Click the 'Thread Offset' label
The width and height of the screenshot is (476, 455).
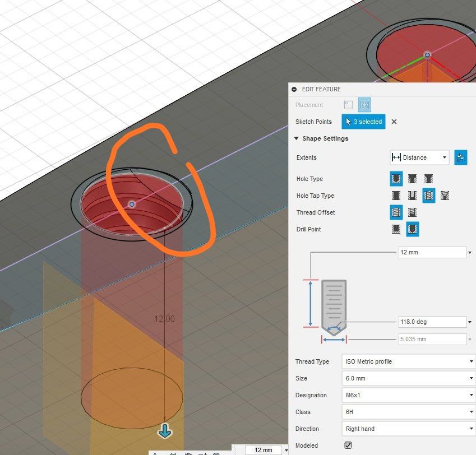pyautogui.click(x=316, y=212)
